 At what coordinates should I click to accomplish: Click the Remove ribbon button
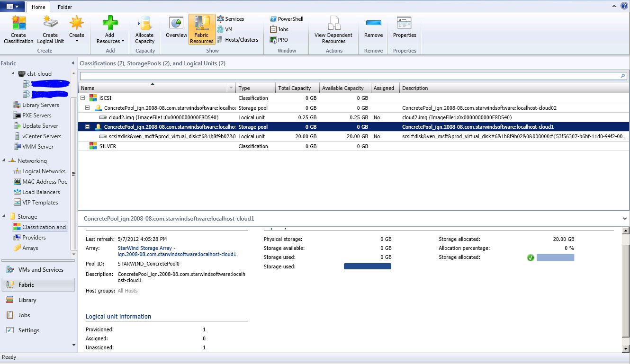[x=373, y=27]
